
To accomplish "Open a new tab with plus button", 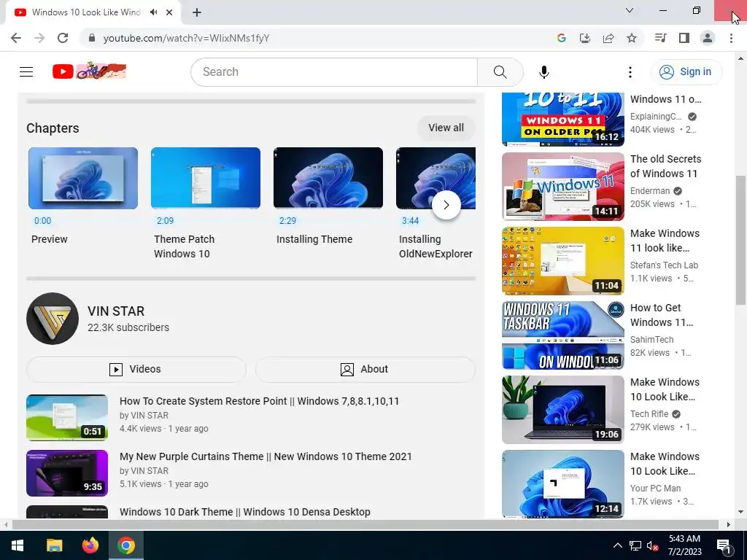I will coord(197,12).
